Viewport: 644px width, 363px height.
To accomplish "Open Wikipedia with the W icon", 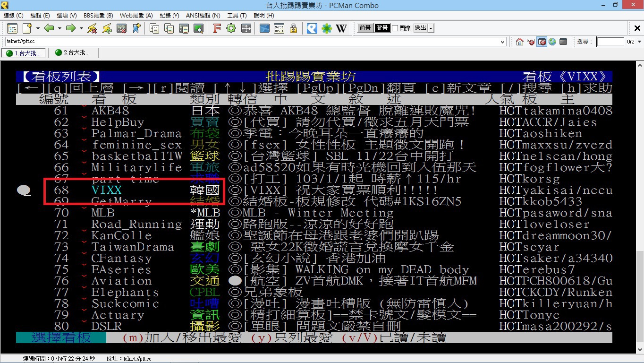I will point(341,28).
